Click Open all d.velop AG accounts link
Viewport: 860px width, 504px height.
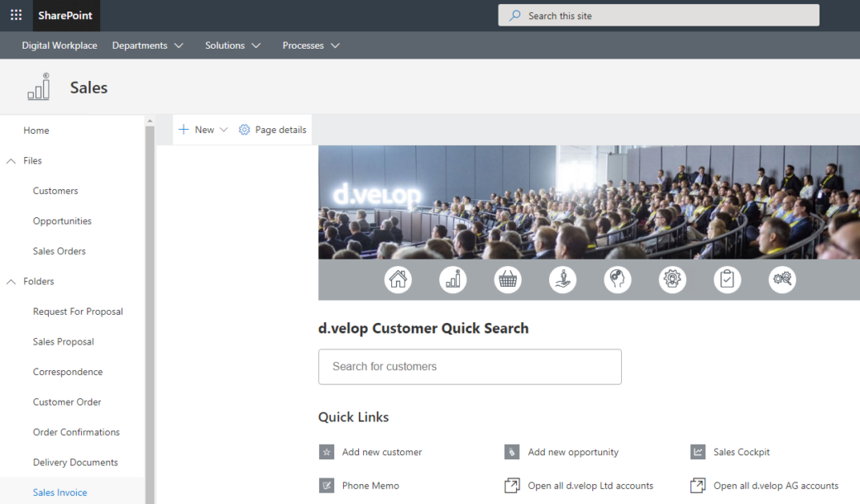776,485
